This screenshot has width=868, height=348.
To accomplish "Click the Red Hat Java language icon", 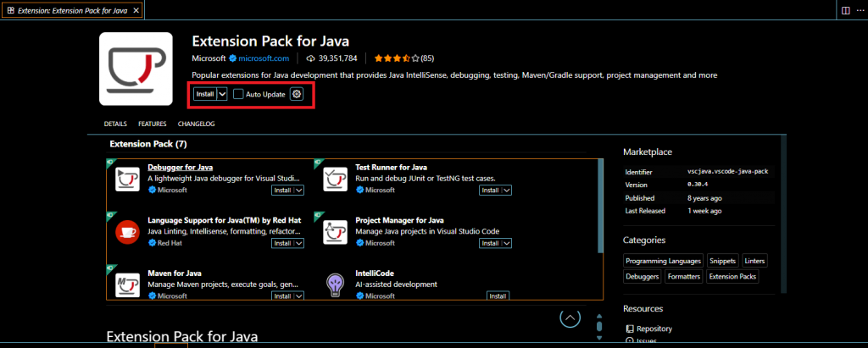I will click(127, 232).
